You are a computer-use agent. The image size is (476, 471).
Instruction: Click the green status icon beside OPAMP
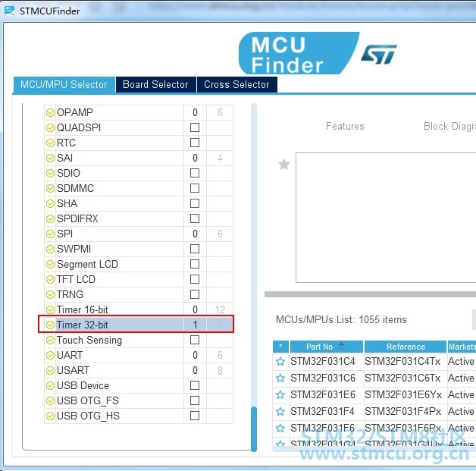[50, 113]
